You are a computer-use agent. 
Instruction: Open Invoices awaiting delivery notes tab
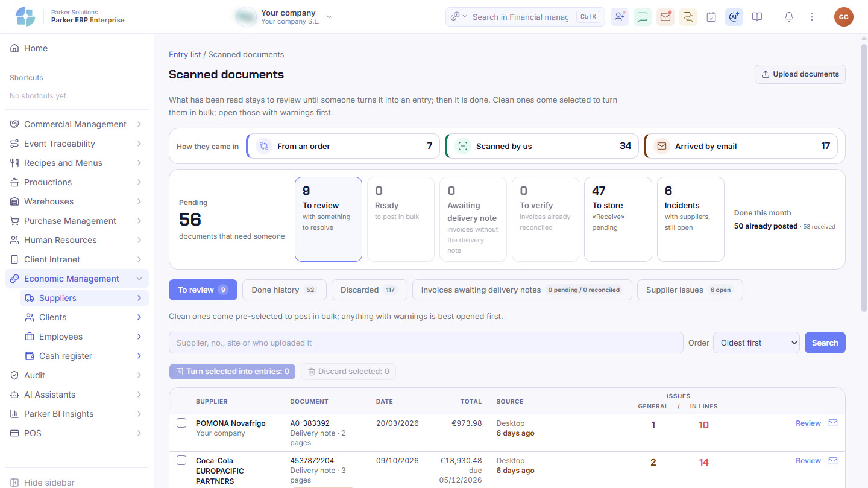(522, 290)
